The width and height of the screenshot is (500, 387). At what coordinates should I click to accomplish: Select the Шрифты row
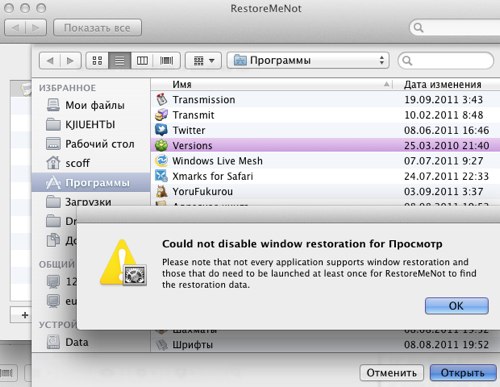(x=325, y=344)
